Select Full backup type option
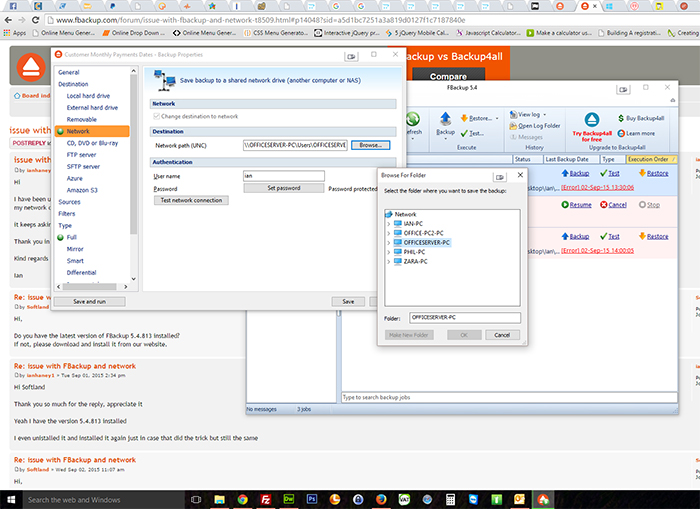 (72, 238)
